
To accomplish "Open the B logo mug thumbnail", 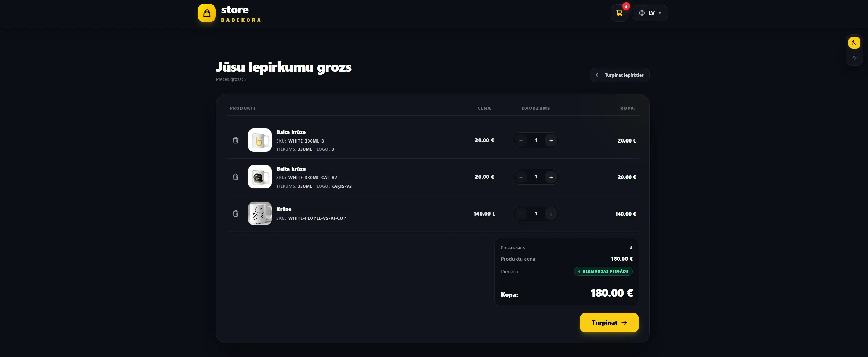I will click(260, 140).
